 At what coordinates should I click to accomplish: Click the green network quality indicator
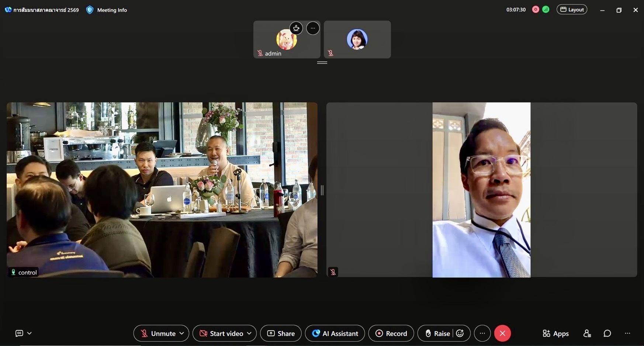pos(546,10)
